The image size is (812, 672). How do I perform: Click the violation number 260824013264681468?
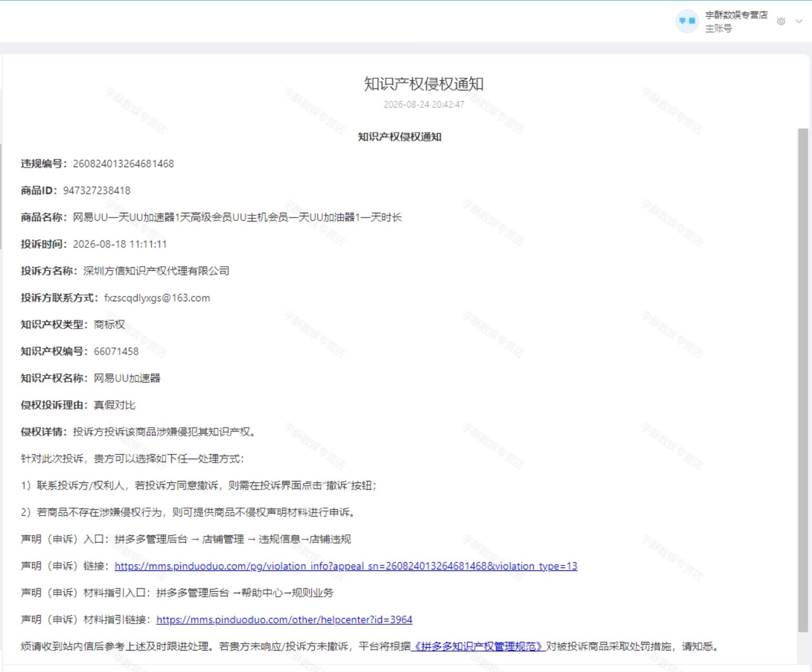[123, 164]
